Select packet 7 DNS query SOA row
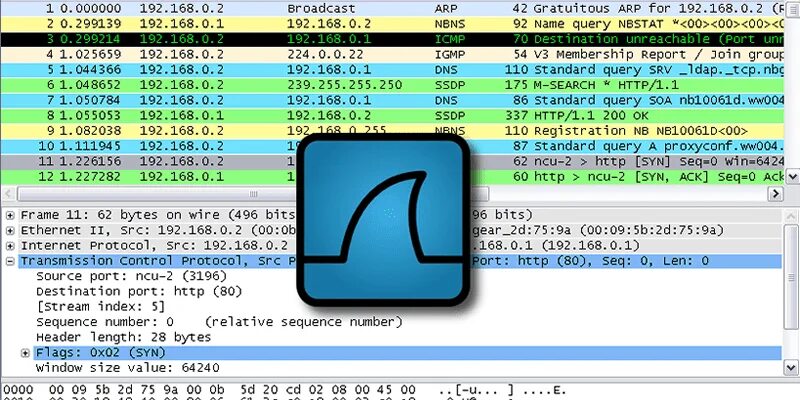This screenshot has width=800, height=400. tap(392, 101)
